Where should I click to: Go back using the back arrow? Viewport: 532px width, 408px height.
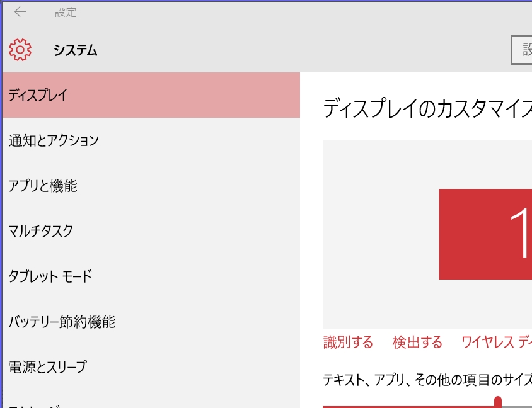pos(20,12)
